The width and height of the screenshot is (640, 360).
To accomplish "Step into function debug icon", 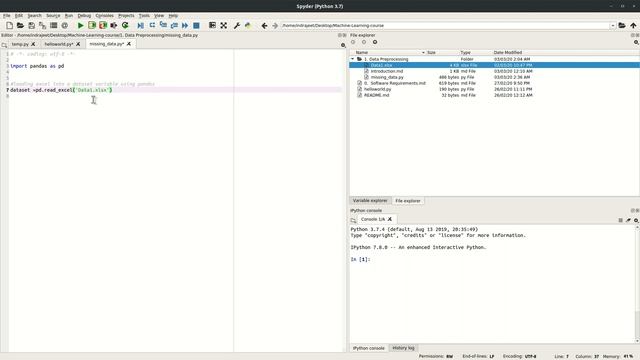I will [163, 25].
